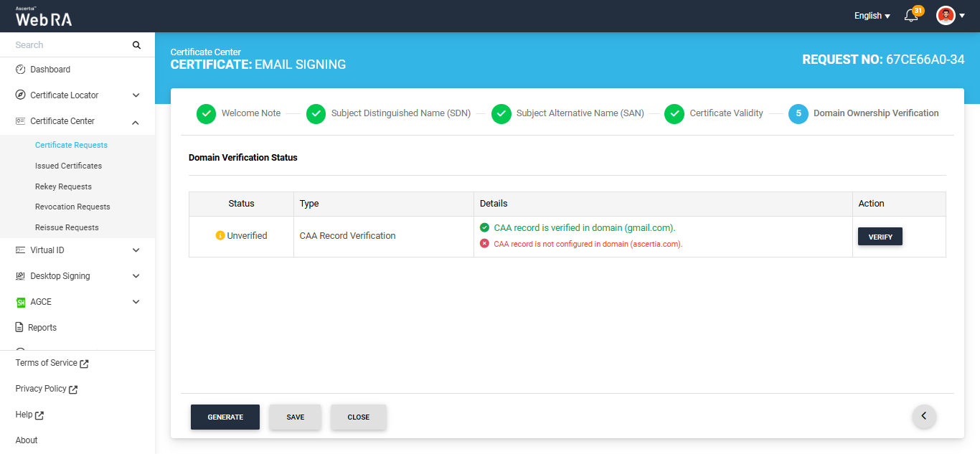This screenshot has width=980, height=454.
Task: Go to Subject Alternative Name step
Action: click(x=501, y=113)
